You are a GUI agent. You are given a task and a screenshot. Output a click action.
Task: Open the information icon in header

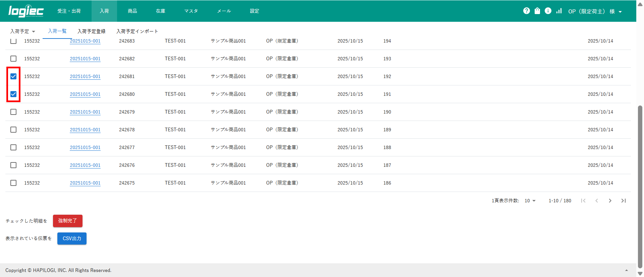tap(548, 11)
